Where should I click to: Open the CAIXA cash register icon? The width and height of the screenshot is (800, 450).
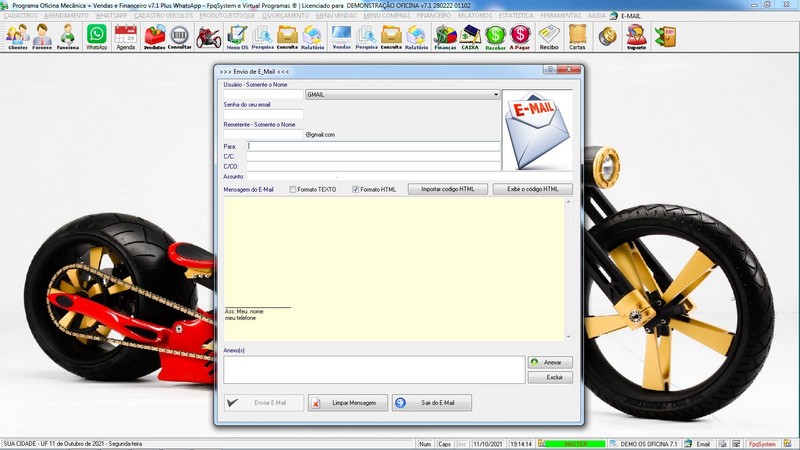point(470,37)
